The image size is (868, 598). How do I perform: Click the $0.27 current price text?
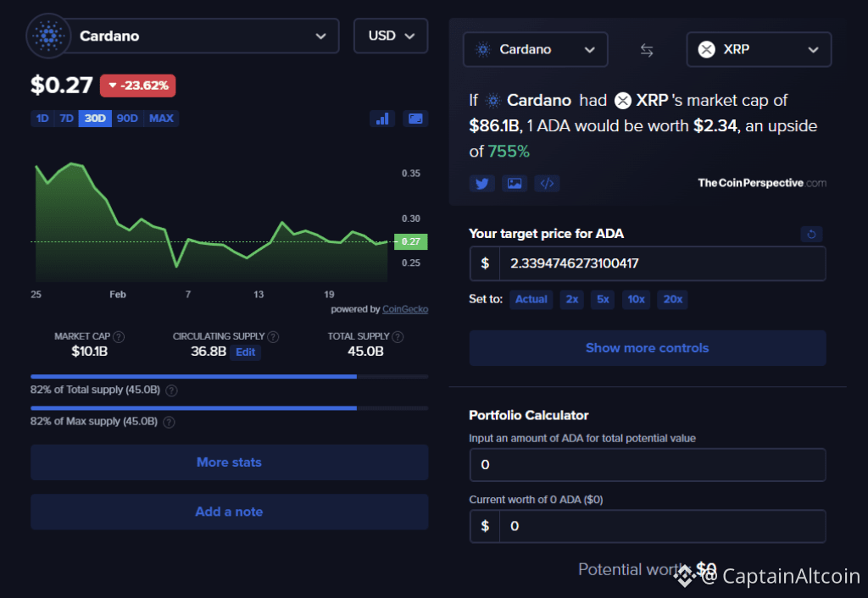point(61,86)
